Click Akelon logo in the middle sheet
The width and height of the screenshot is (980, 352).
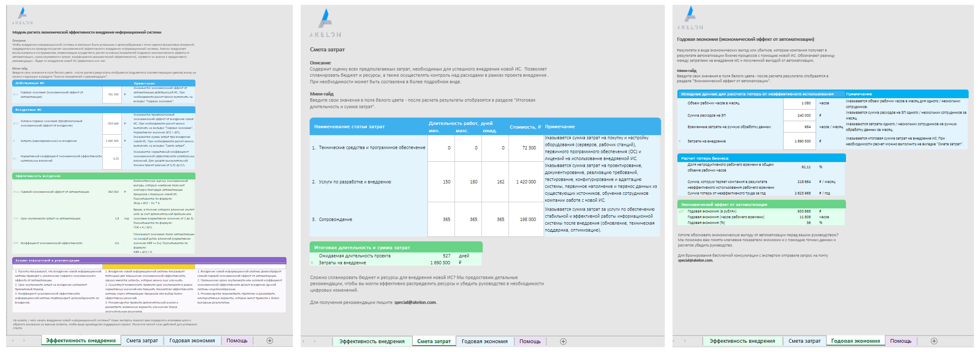325,23
